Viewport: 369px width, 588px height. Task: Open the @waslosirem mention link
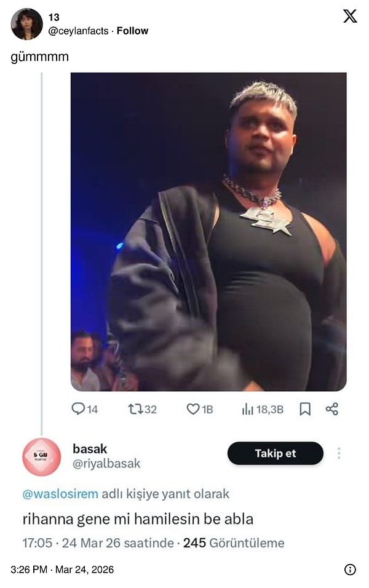coord(60,493)
